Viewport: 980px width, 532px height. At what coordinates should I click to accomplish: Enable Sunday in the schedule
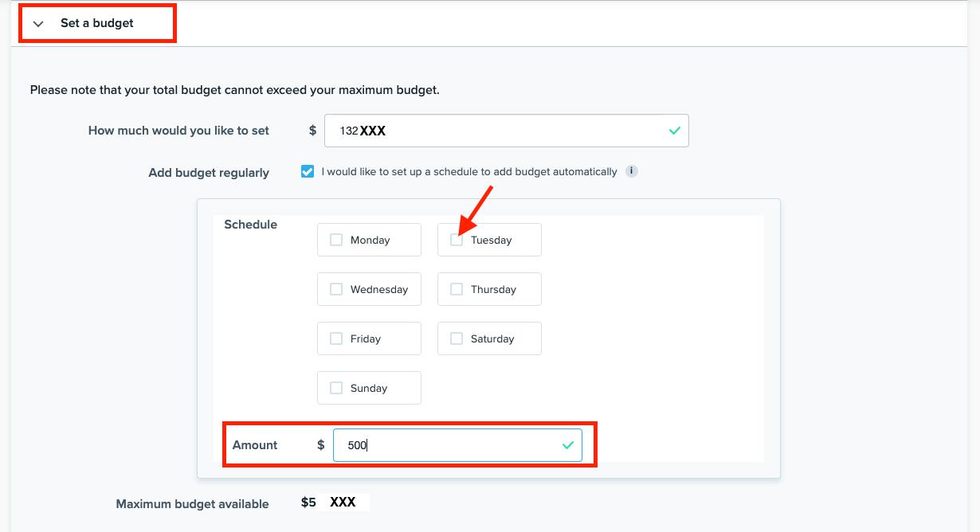336,388
